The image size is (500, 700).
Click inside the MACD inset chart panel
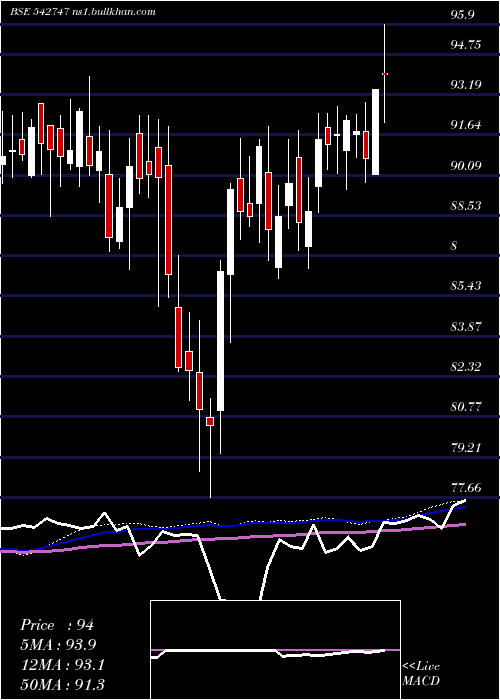(x=275, y=650)
